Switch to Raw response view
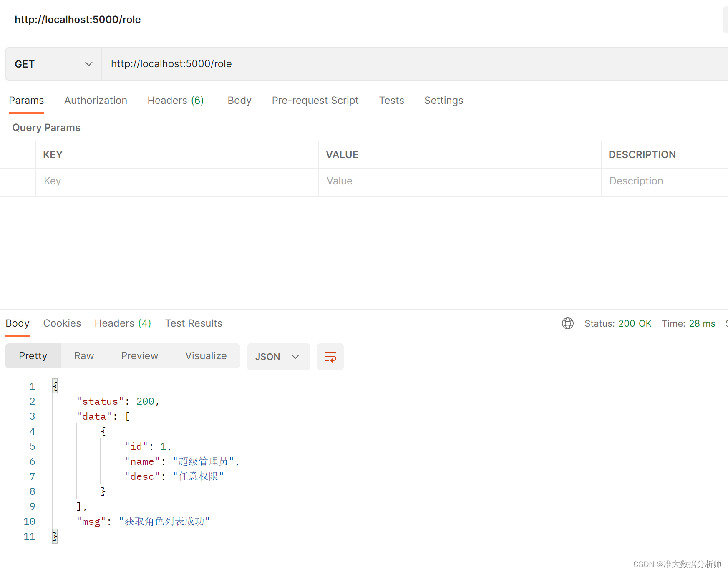The width and height of the screenshot is (728, 572). click(84, 356)
